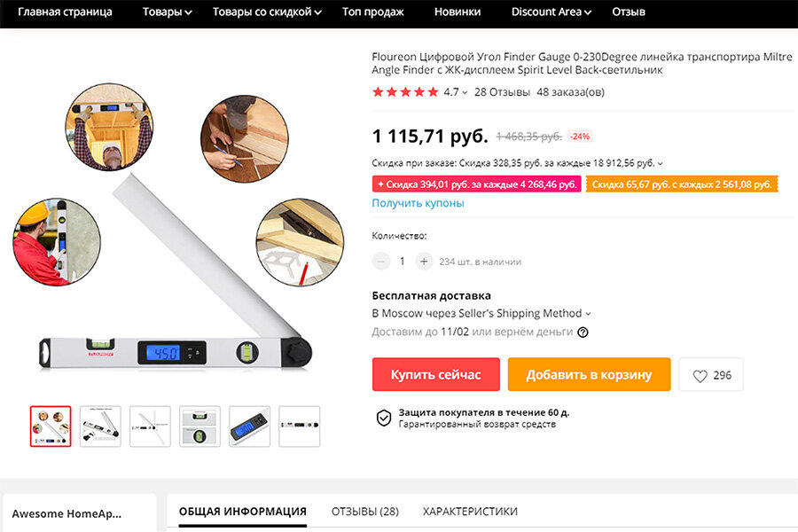Click the help question mark next to delivery guarantee
This screenshot has width=798, height=532.
(583, 332)
